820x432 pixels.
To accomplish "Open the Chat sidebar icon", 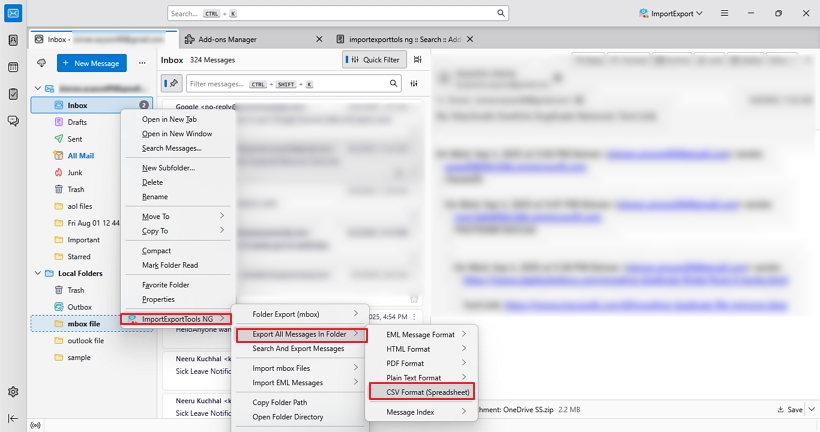I will tap(13, 121).
